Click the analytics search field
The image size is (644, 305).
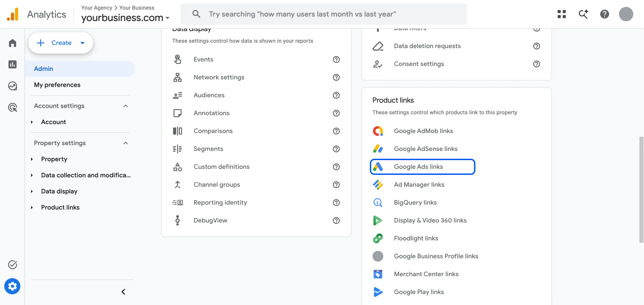point(323,14)
